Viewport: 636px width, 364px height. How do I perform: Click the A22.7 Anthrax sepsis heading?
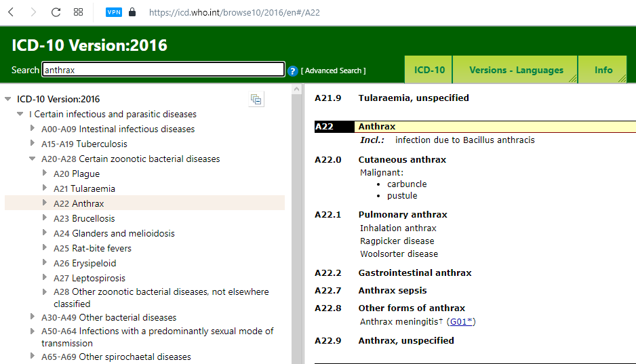coord(393,291)
